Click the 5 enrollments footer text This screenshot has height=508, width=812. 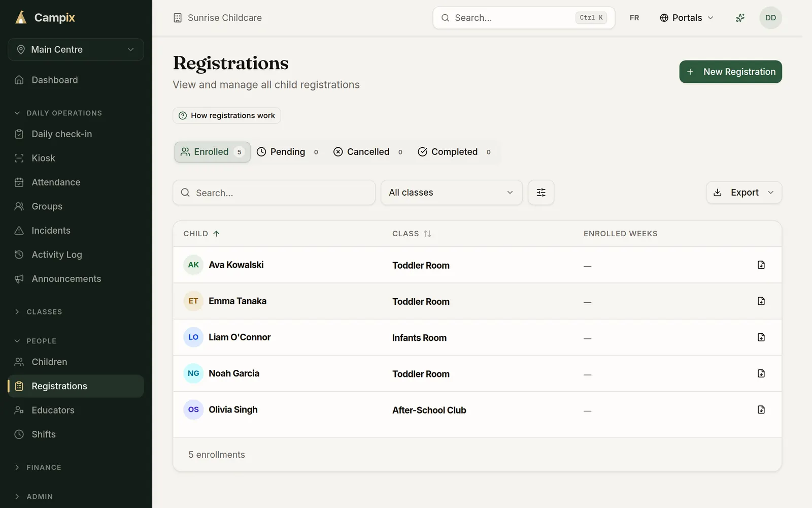(x=217, y=455)
